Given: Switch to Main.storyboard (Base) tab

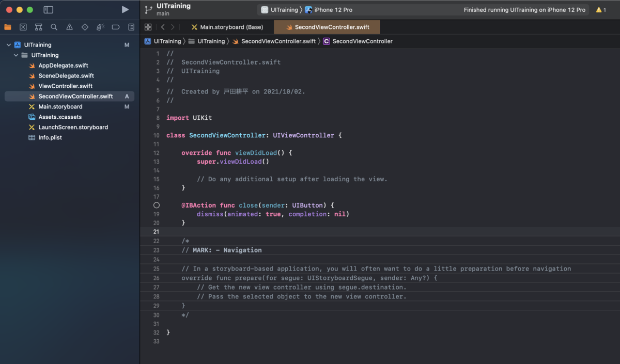Looking at the screenshot, I should click(x=227, y=27).
